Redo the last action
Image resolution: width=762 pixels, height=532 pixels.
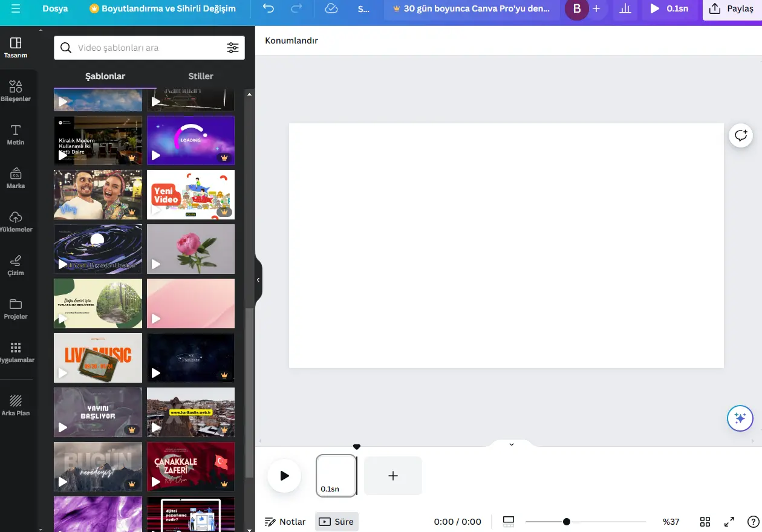(296, 8)
